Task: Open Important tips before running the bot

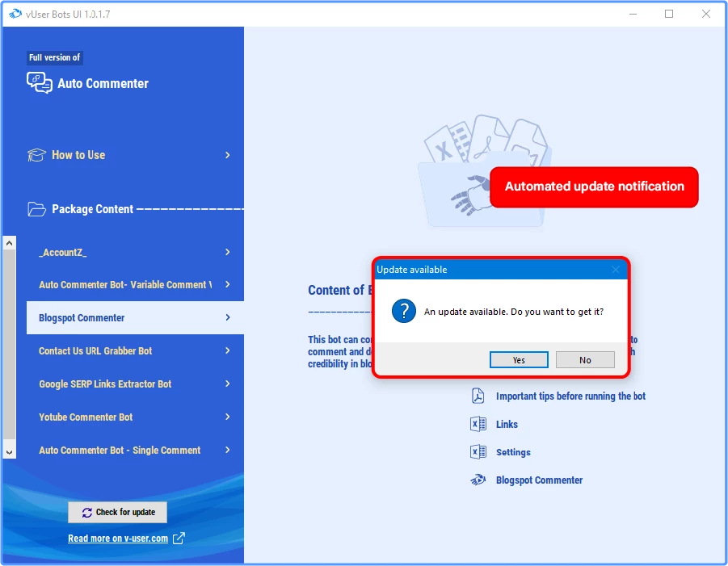Action: 570,396
